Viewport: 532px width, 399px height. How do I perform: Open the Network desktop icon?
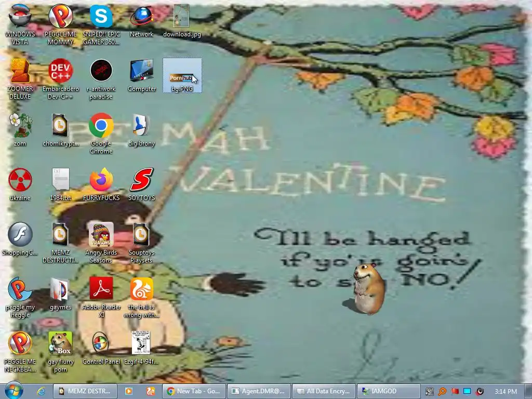pos(141,20)
